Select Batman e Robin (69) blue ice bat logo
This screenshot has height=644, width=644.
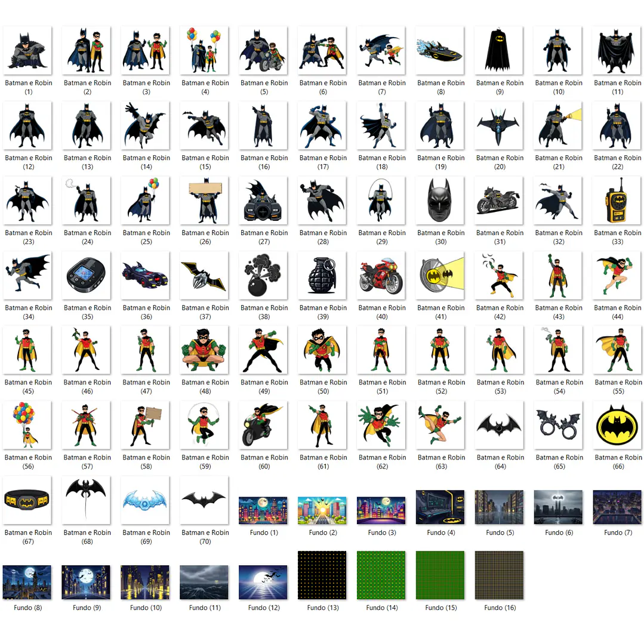[x=146, y=500]
